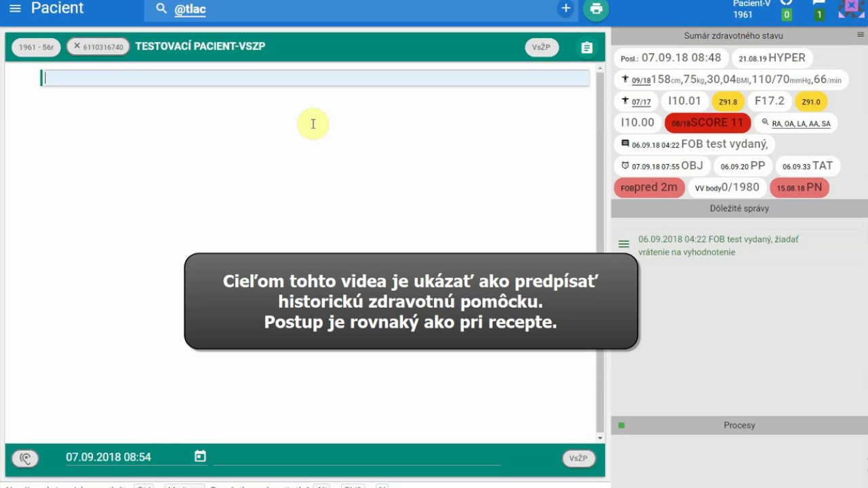
Task: Click the record area vertical scrollbar
Action: pyautogui.click(x=599, y=253)
